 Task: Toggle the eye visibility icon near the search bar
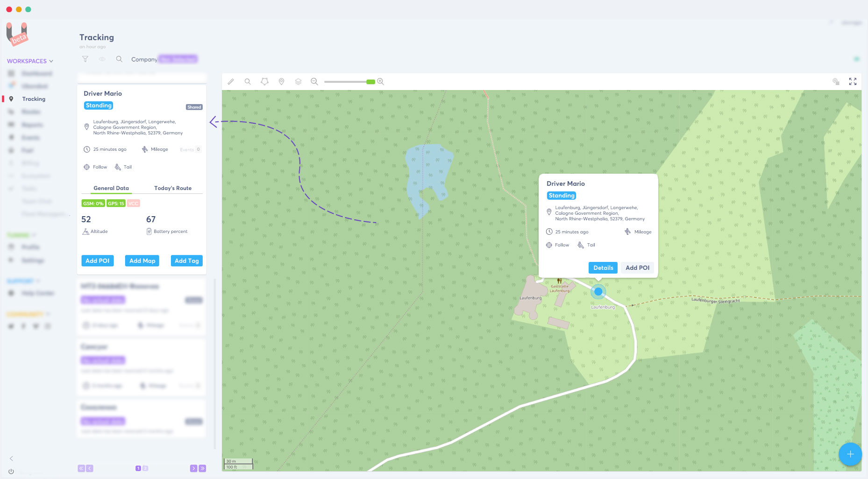click(x=102, y=59)
